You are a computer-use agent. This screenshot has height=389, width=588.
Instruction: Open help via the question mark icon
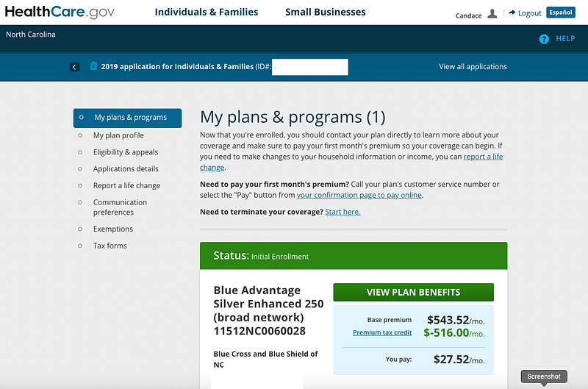pos(544,39)
